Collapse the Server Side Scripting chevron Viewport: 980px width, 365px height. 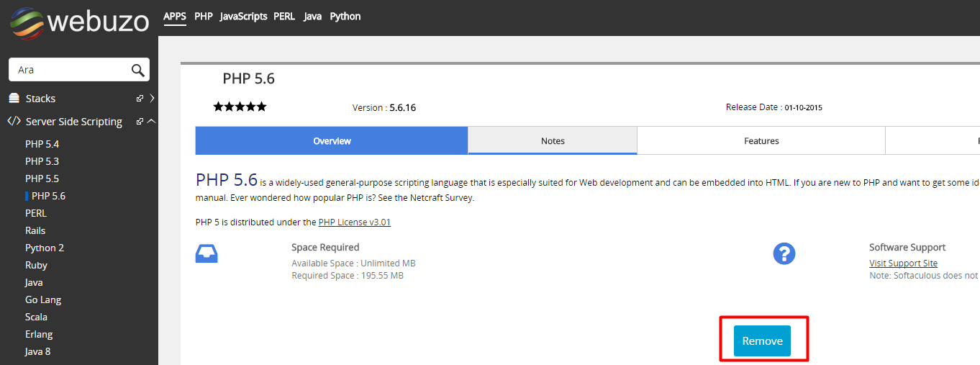coord(151,121)
